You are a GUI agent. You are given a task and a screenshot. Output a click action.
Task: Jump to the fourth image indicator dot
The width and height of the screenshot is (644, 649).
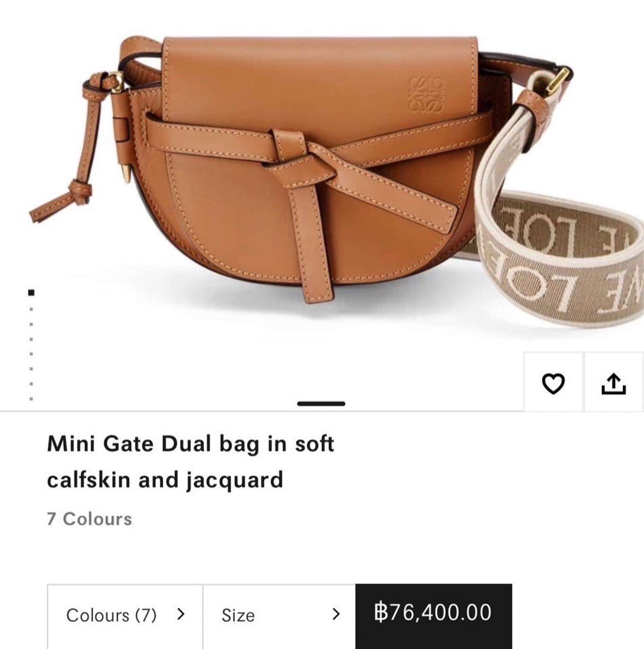coord(31,339)
